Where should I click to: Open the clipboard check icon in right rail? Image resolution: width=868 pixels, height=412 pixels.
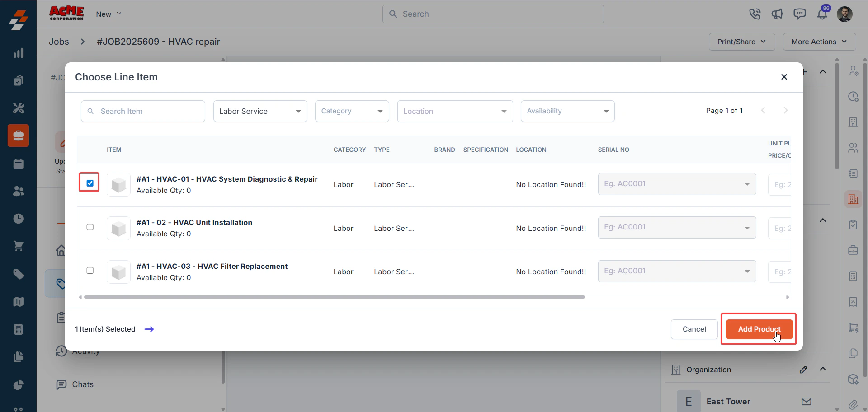coord(853,225)
